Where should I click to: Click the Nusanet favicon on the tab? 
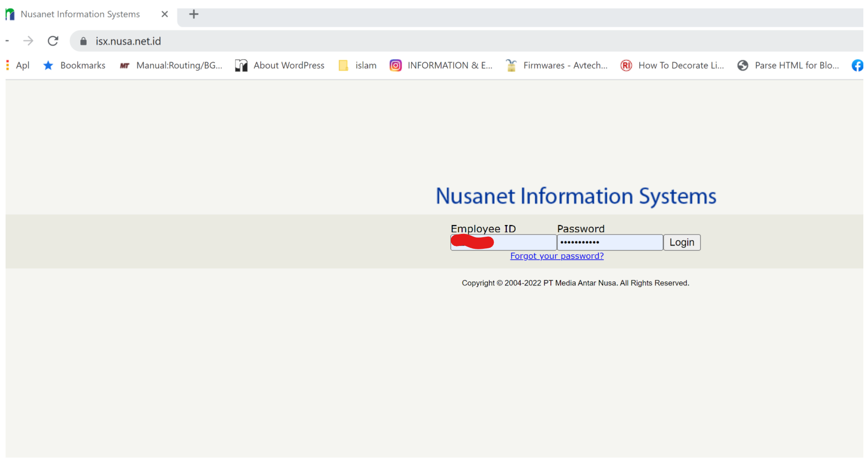pyautogui.click(x=10, y=14)
